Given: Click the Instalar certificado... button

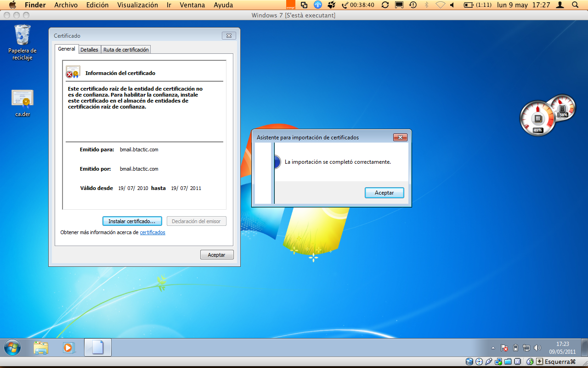Looking at the screenshot, I should tap(132, 221).
